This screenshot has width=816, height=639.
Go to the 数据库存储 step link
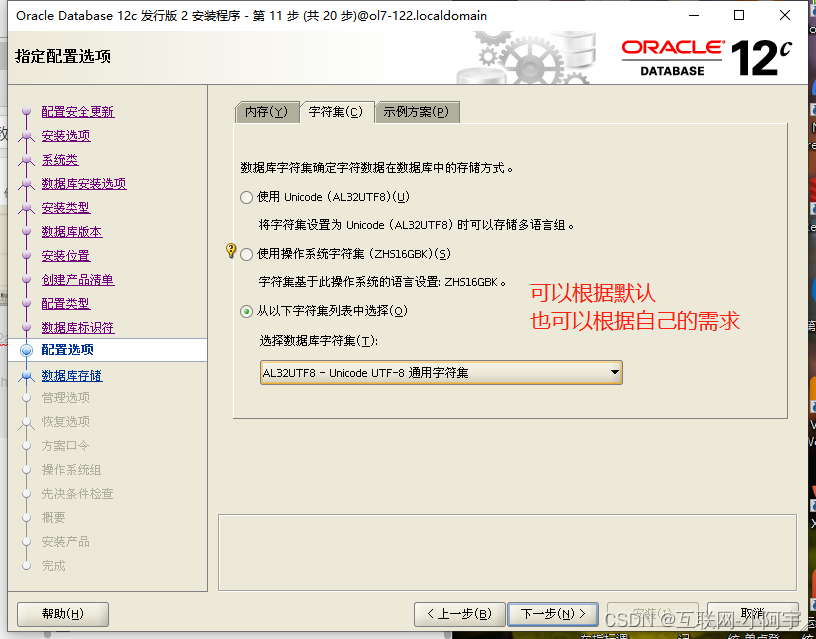pos(72,375)
